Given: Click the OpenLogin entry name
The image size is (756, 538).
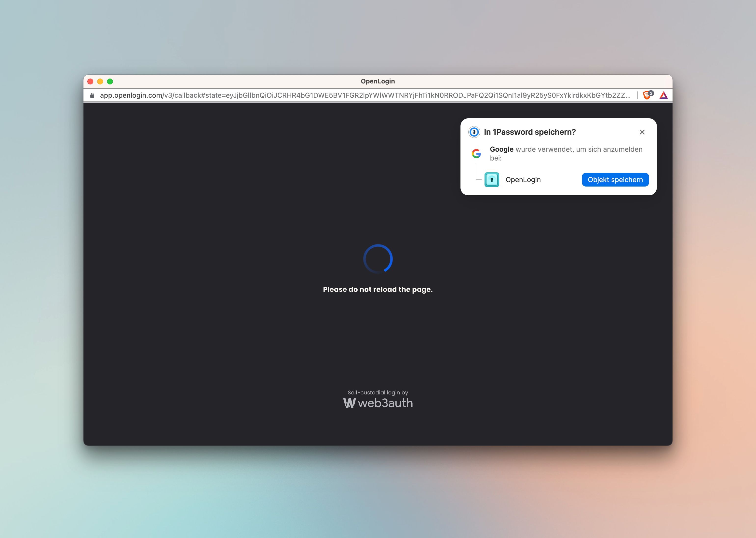Looking at the screenshot, I should 523,180.
